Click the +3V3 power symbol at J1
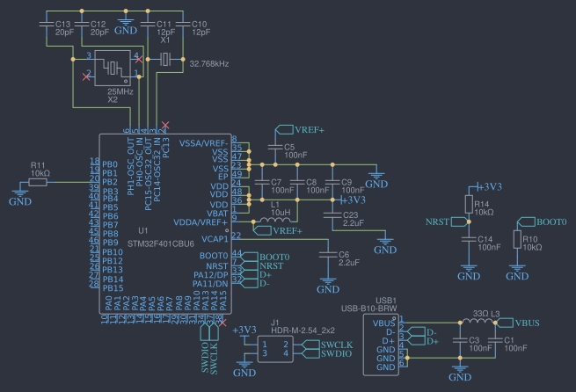576x392 pixels. (x=244, y=330)
